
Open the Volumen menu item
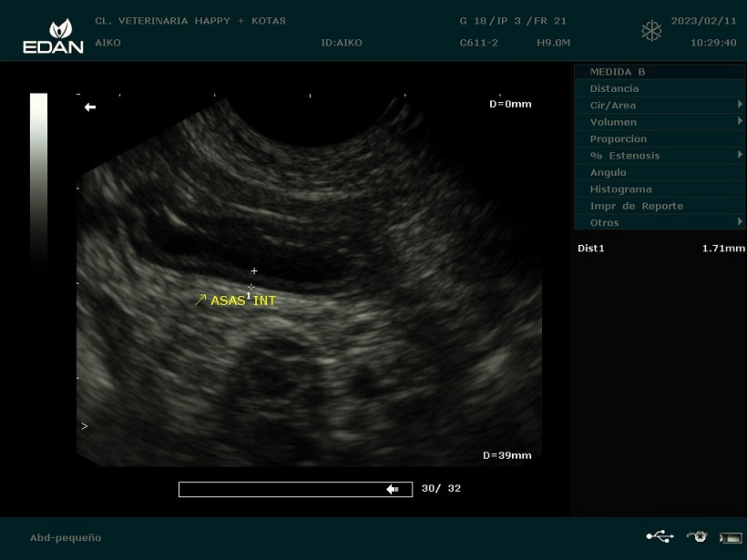pos(660,122)
